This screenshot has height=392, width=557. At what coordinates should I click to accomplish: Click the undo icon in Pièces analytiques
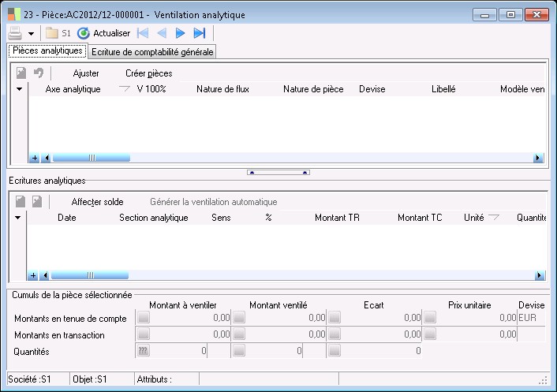38,73
